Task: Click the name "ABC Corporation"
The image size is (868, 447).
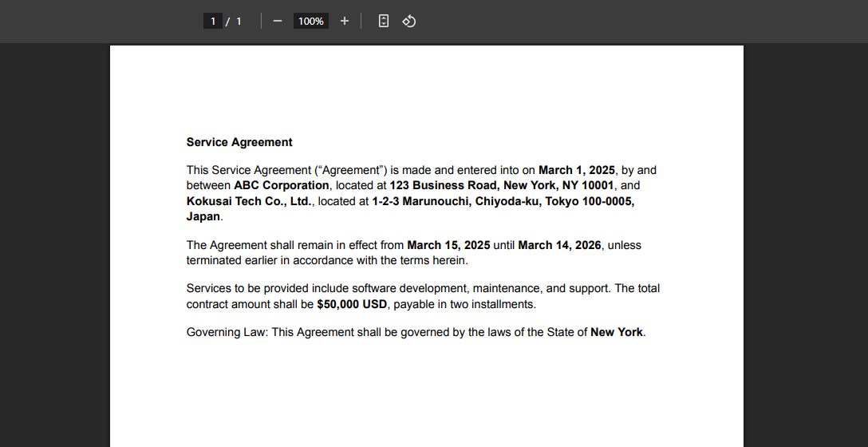Action: 281,185
